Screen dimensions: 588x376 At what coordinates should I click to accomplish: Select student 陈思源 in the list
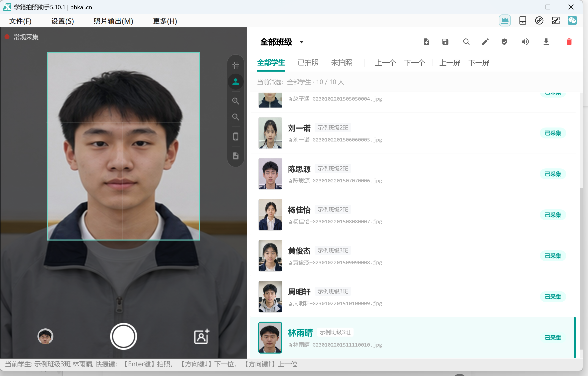[413, 174]
